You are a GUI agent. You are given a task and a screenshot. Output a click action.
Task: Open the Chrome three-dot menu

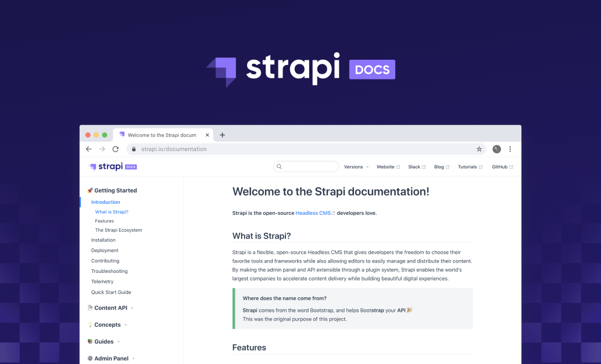[x=510, y=149]
